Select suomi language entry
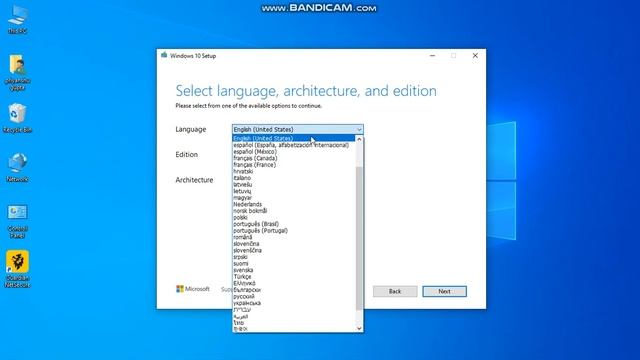The height and width of the screenshot is (360, 640). pyautogui.click(x=294, y=263)
